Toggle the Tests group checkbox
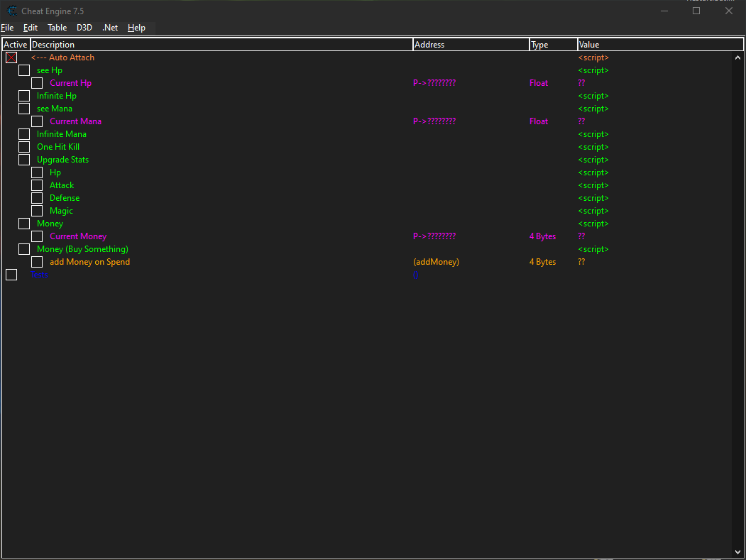This screenshot has height=560, width=746. click(11, 275)
